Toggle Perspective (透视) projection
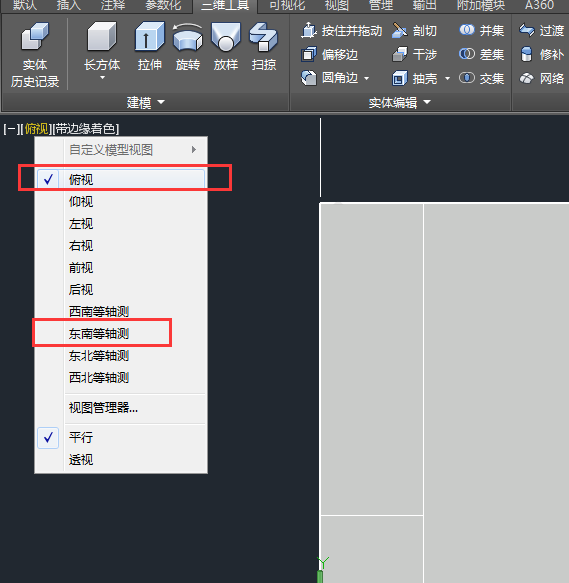569x583 pixels. (x=121, y=460)
